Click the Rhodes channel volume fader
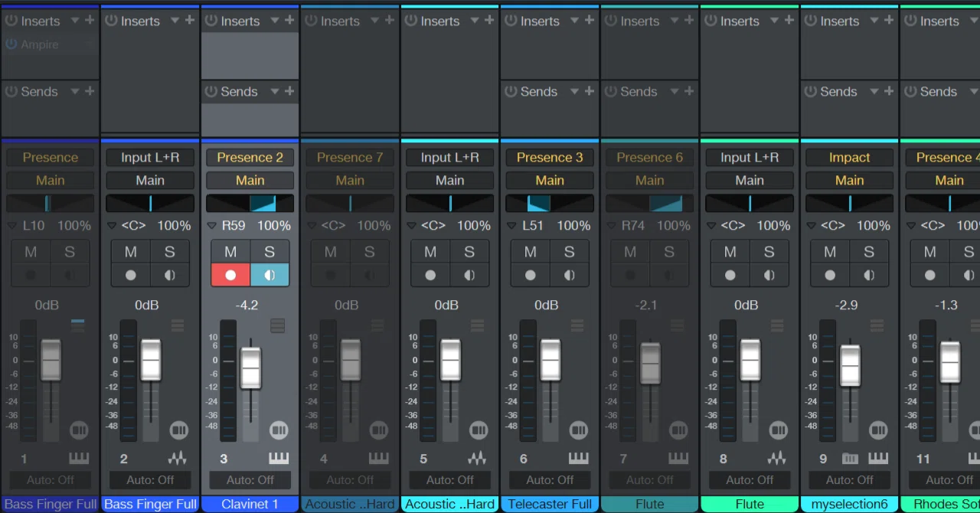 (x=950, y=361)
